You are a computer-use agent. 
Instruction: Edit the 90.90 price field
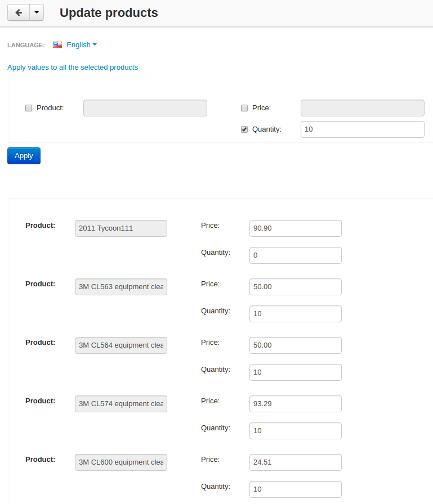coord(295,228)
